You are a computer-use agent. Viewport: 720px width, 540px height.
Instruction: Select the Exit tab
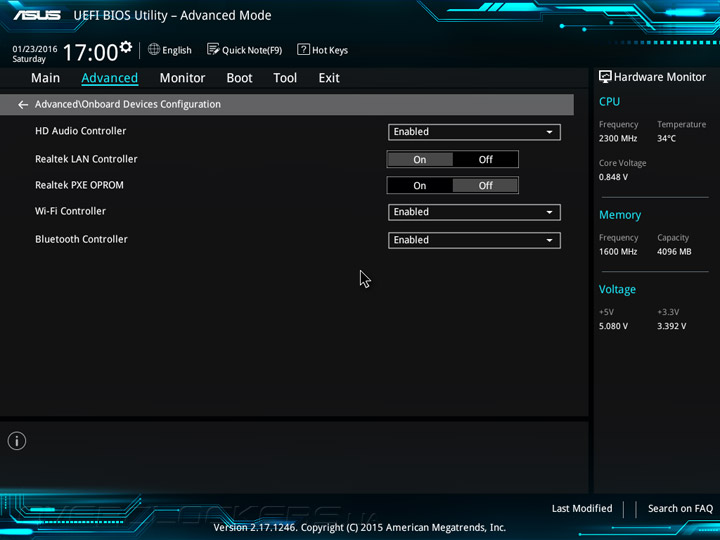[329, 78]
